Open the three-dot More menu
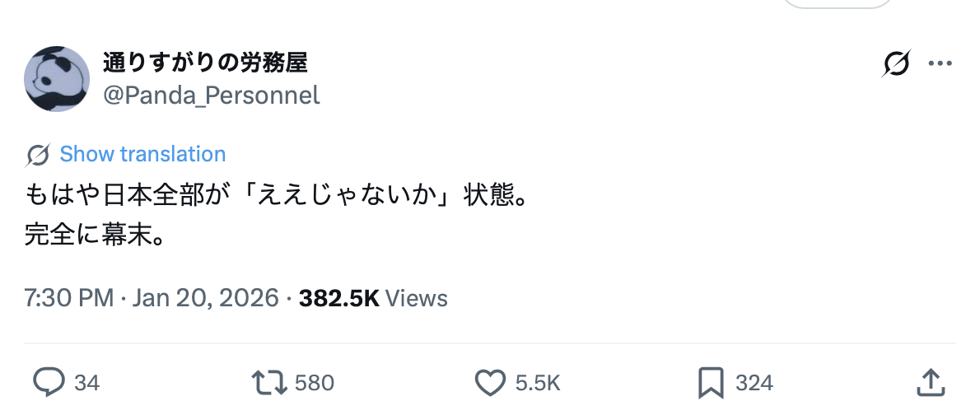 pos(940,63)
